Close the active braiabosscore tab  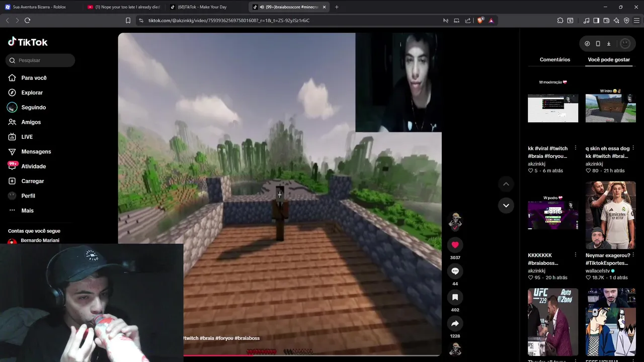pyautogui.click(x=324, y=7)
